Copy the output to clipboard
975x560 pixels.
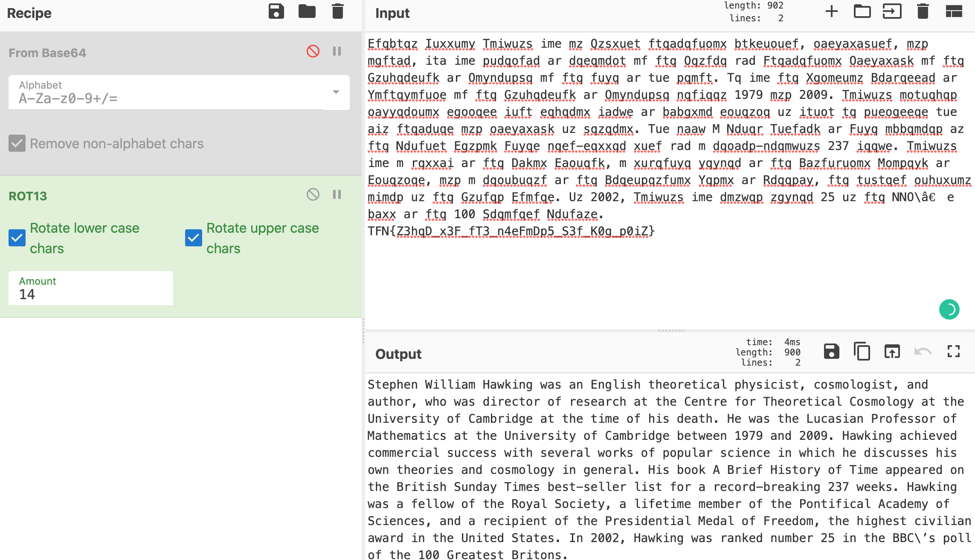pos(862,351)
